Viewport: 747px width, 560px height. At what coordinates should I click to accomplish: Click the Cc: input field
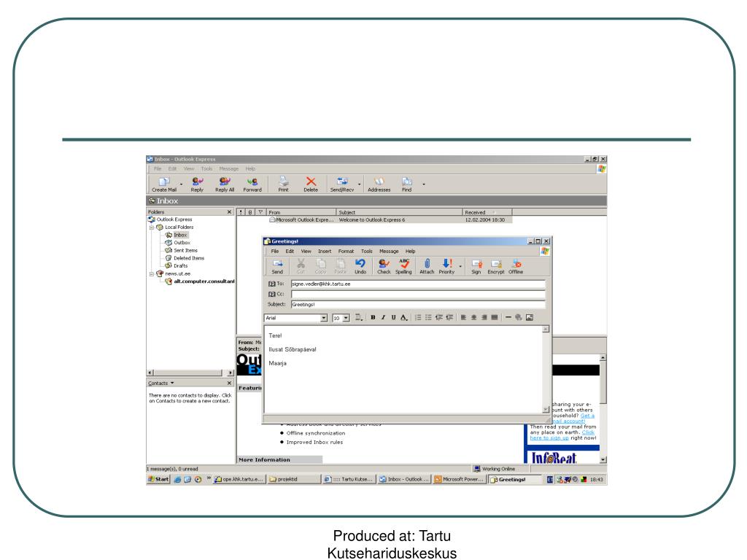pos(418,295)
